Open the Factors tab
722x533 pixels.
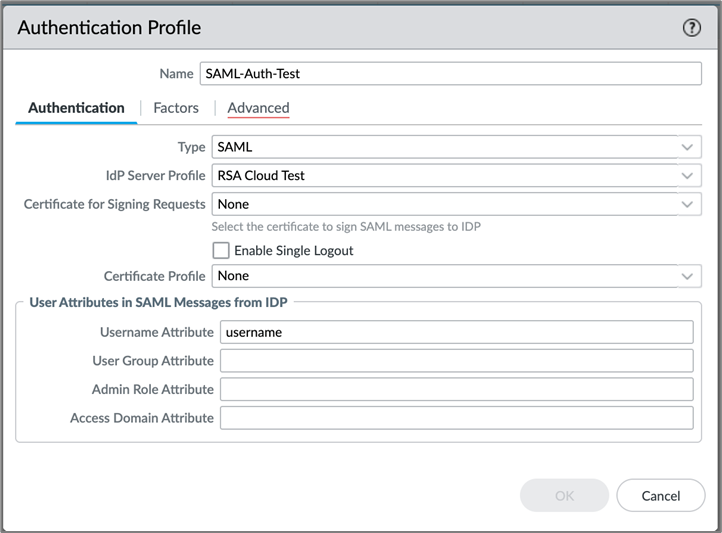(x=176, y=108)
